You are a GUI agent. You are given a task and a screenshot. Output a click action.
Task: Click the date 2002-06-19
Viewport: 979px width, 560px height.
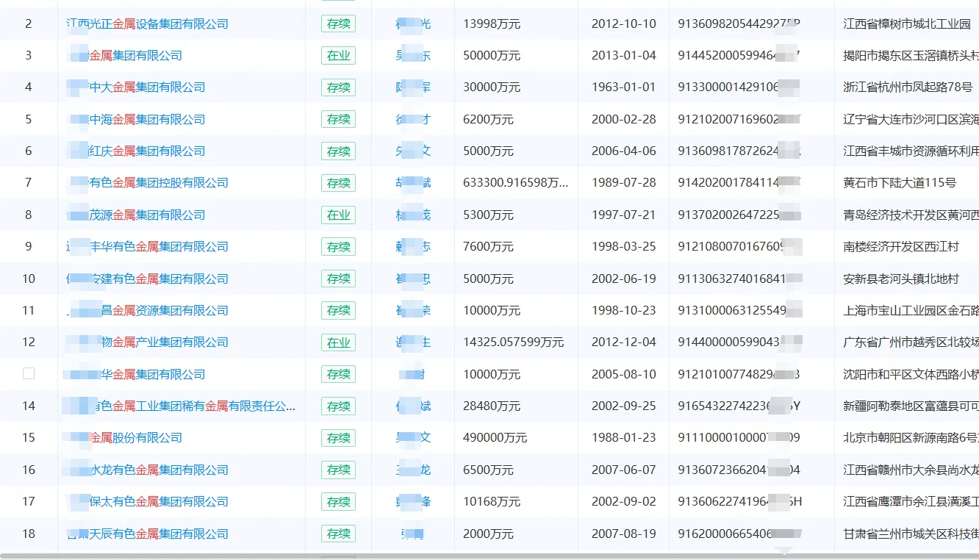pyautogui.click(x=624, y=279)
